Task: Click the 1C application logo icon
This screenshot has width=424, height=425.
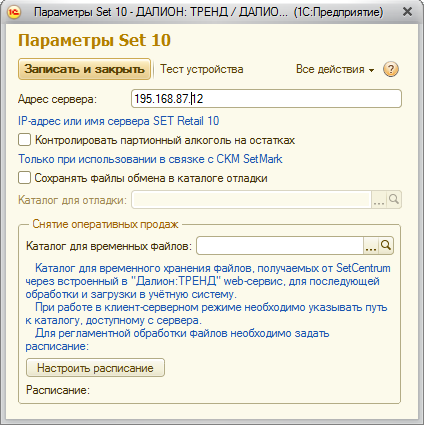Action: (x=14, y=12)
